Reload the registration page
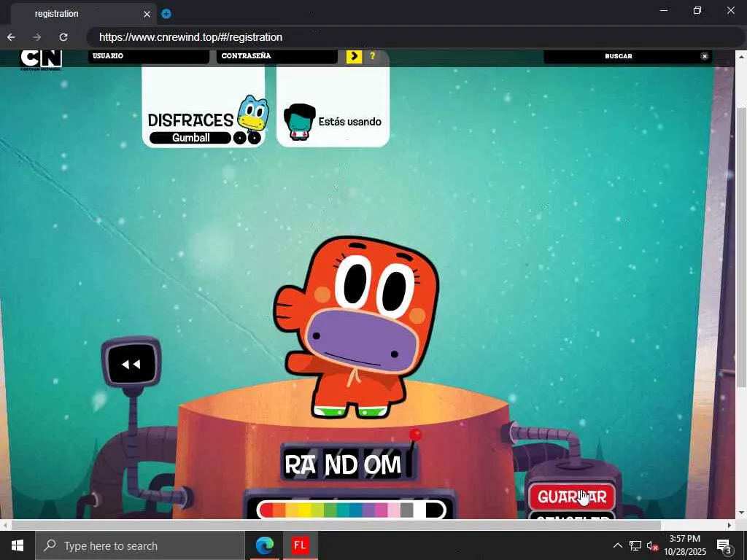747x560 pixels. [63, 37]
